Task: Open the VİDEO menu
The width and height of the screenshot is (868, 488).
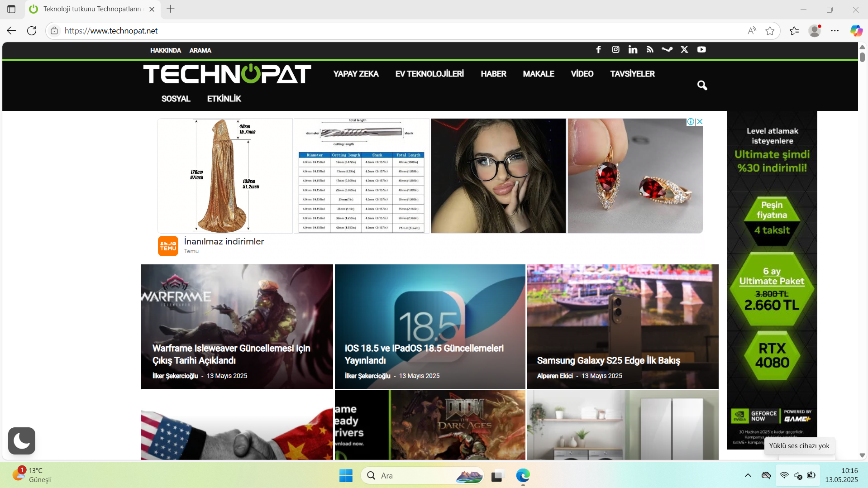Action: (x=582, y=74)
